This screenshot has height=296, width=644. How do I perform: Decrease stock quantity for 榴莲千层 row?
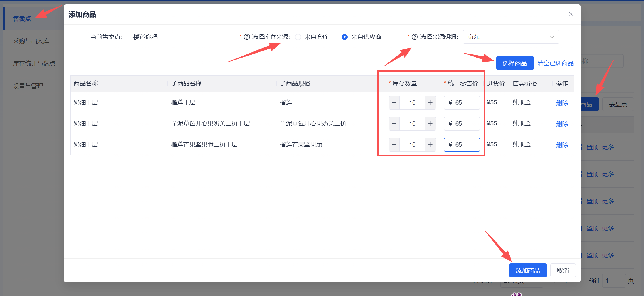coord(394,103)
